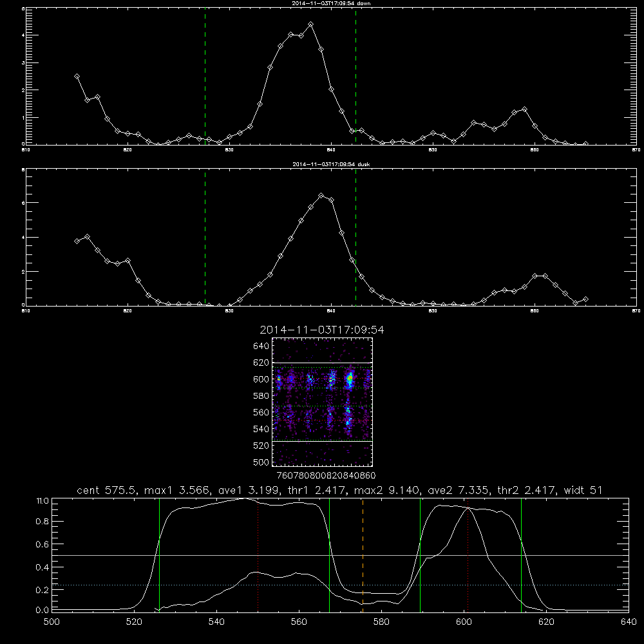This screenshot has height=644, width=644.
Task: Click x-axis label 580 in bottom plot
Action: (x=381, y=622)
